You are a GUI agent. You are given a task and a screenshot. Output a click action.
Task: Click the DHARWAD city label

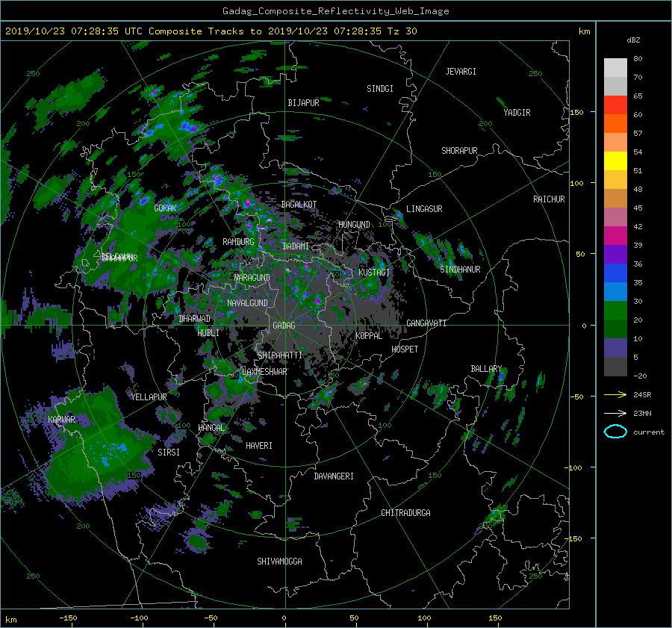point(195,319)
